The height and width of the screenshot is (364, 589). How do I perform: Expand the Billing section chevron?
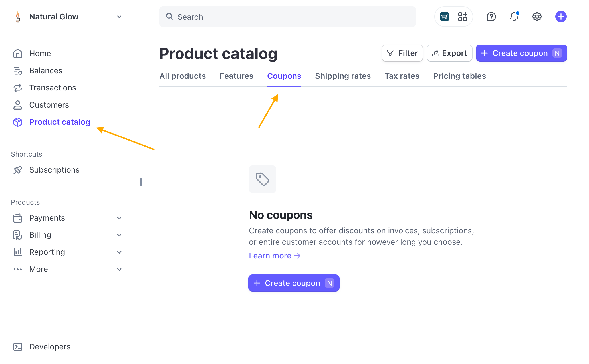[119, 235]
